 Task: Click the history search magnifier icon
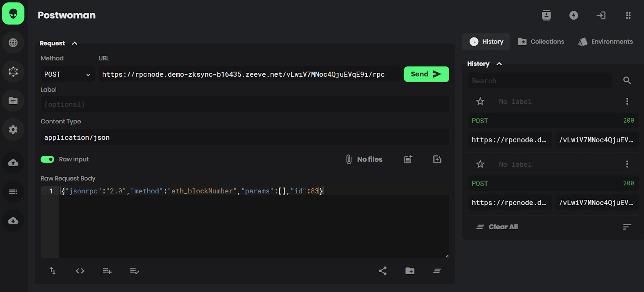627,80
